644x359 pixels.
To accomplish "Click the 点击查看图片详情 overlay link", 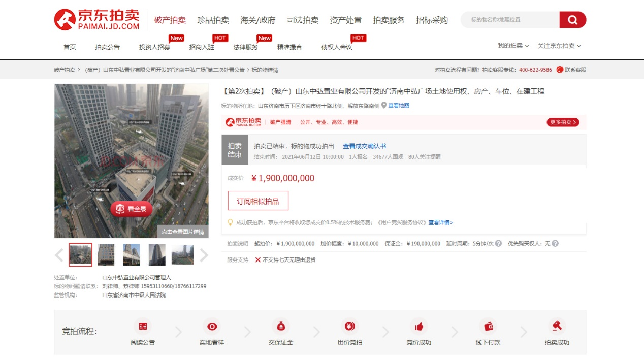I will pos(183,232).
